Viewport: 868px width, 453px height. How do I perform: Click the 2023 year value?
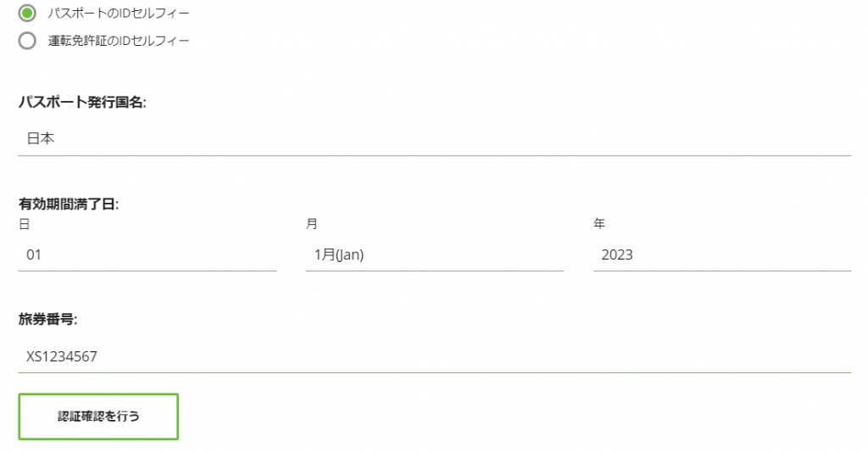tap(617, 254)
